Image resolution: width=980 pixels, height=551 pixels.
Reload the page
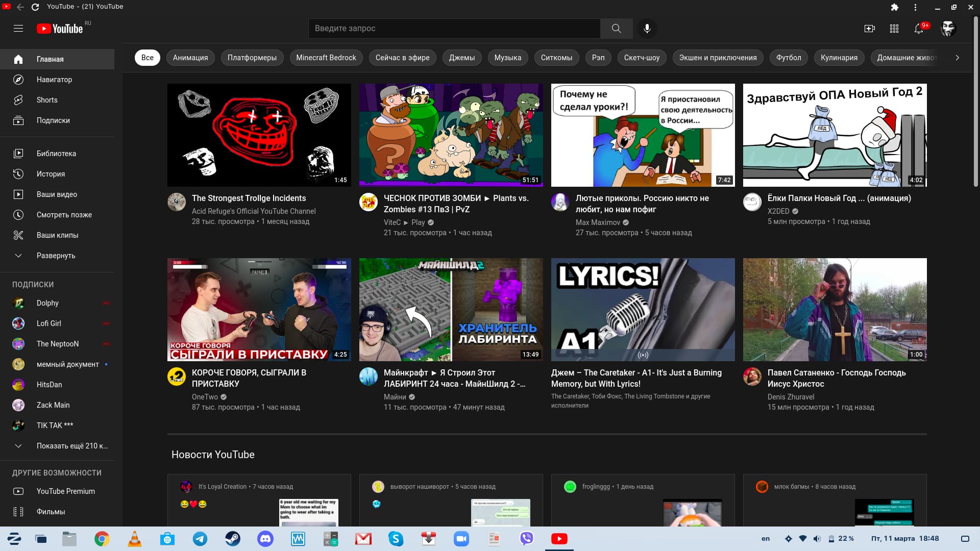pyautogui.click(x=35, y=7)
